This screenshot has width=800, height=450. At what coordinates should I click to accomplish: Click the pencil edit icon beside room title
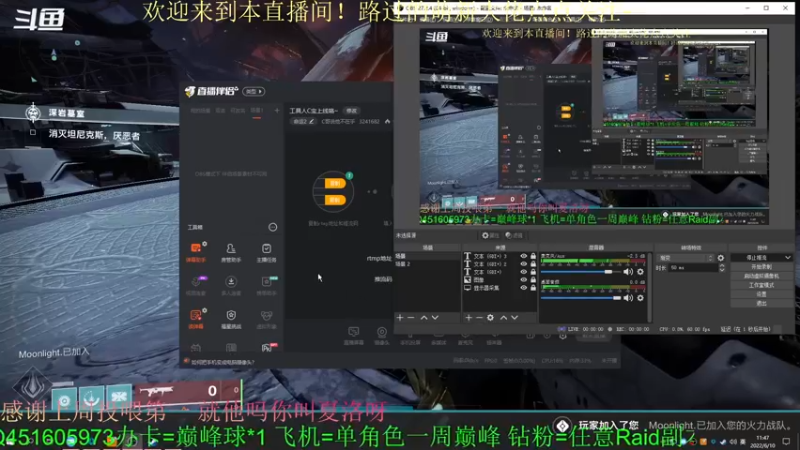[x=311, y=121]
